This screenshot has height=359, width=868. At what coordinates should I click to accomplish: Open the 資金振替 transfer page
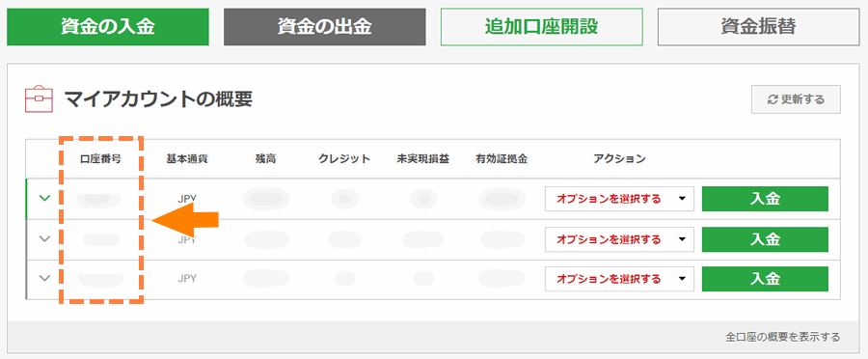pyautogui.click(x=758, y=27)
